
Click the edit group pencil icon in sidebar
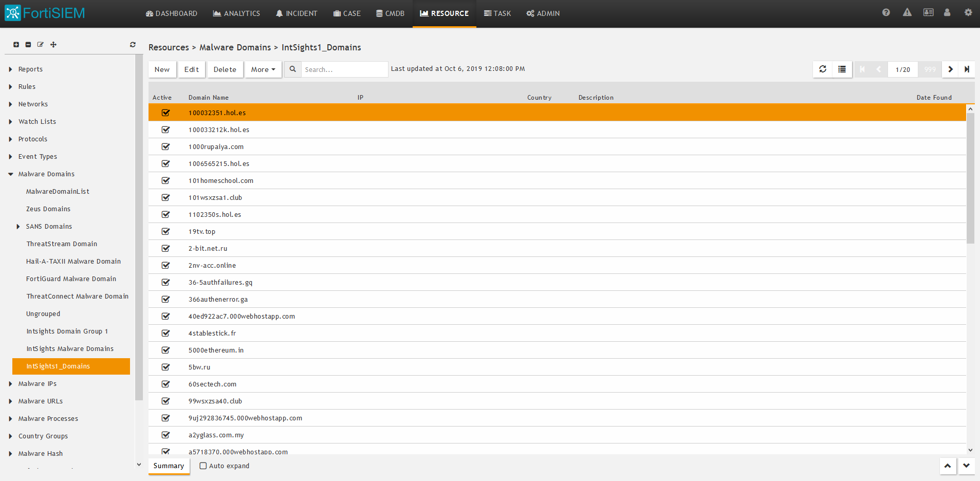click(x=41, y=45)
